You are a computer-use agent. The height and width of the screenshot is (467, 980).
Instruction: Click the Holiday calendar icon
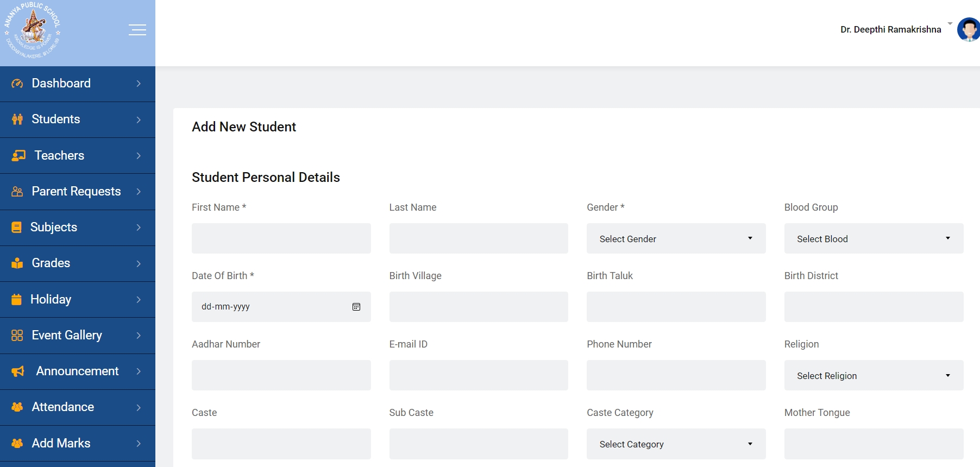point(17,299)
